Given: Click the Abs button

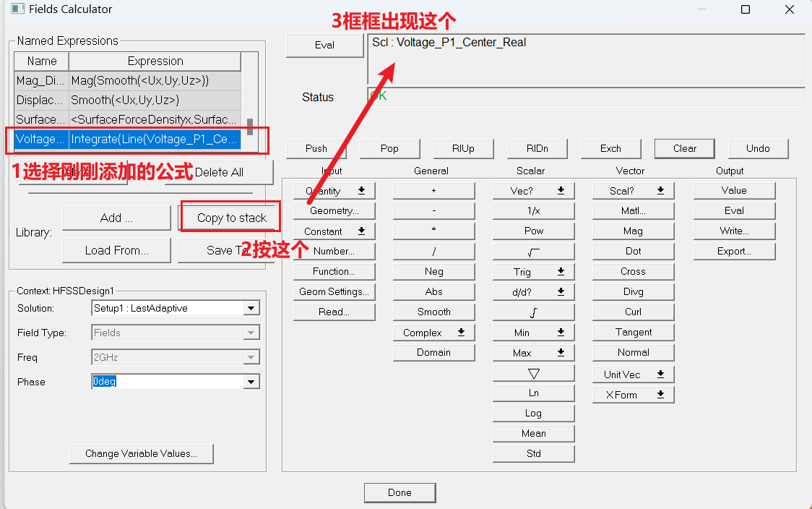Looking at the screenshot, I should [434, 292].
